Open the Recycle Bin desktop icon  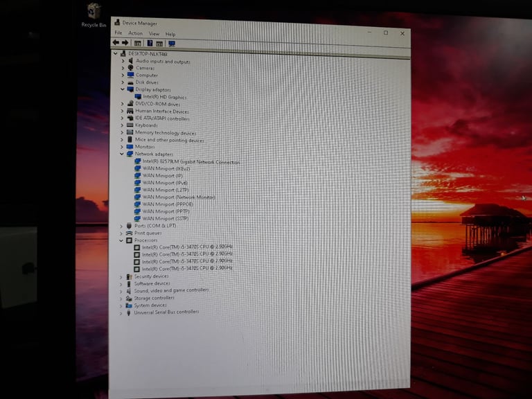pos(94,15)
